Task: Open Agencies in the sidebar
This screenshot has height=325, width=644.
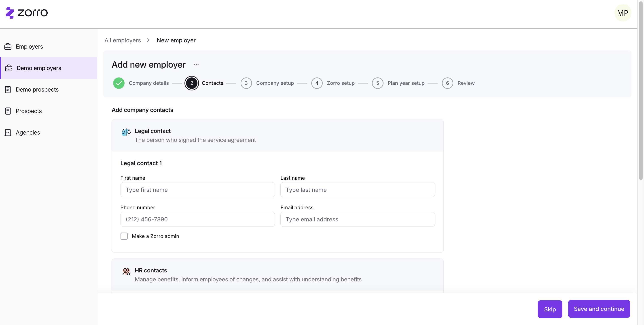Action: coord(49,133)
